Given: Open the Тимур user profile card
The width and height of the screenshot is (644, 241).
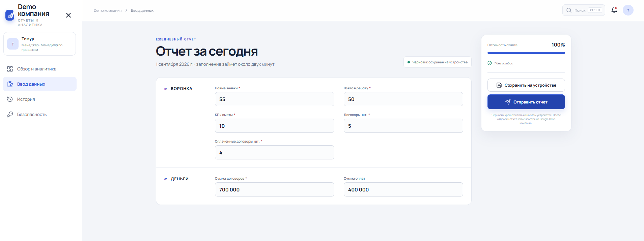Looking at the screenshot, I should pyautogui.click(x=39, y=44).
